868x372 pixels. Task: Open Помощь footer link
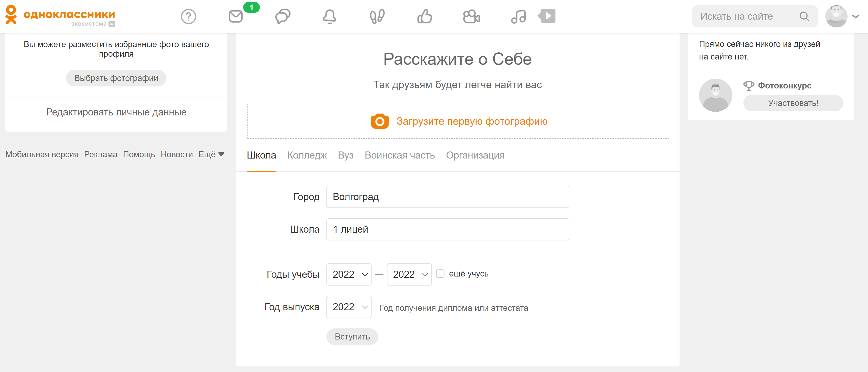(x=139, y=154)
